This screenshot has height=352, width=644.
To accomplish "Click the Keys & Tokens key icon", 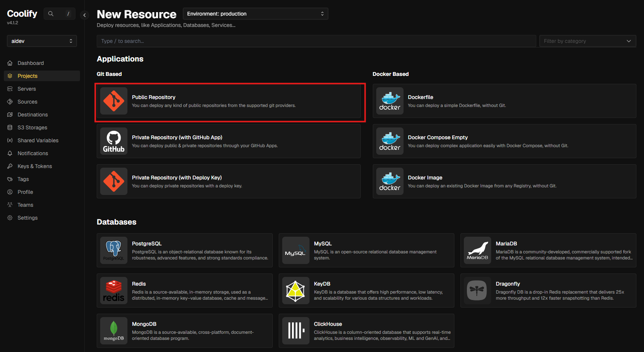I will (x=10, y=166).
